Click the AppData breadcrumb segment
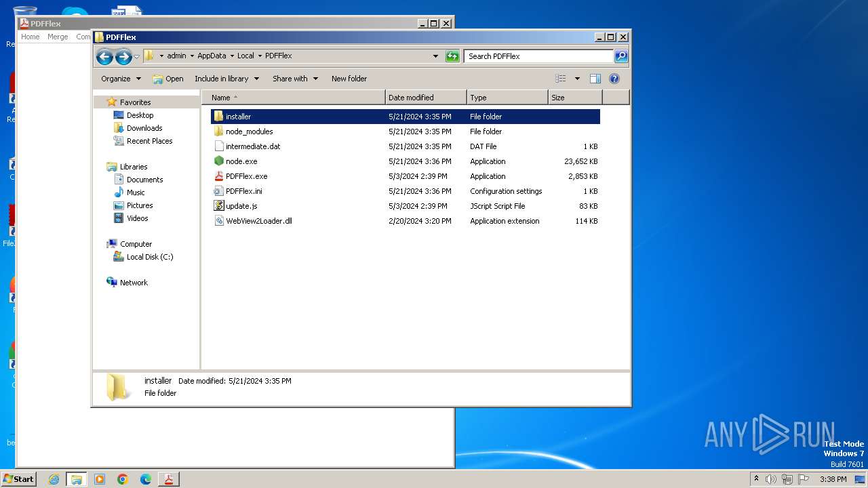 tap(212, 56)
